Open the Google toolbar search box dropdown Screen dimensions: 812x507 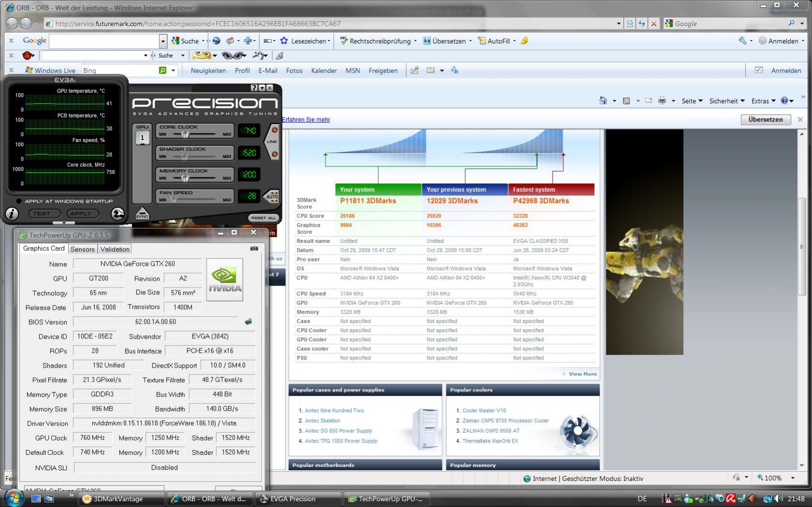coord(163,41)
